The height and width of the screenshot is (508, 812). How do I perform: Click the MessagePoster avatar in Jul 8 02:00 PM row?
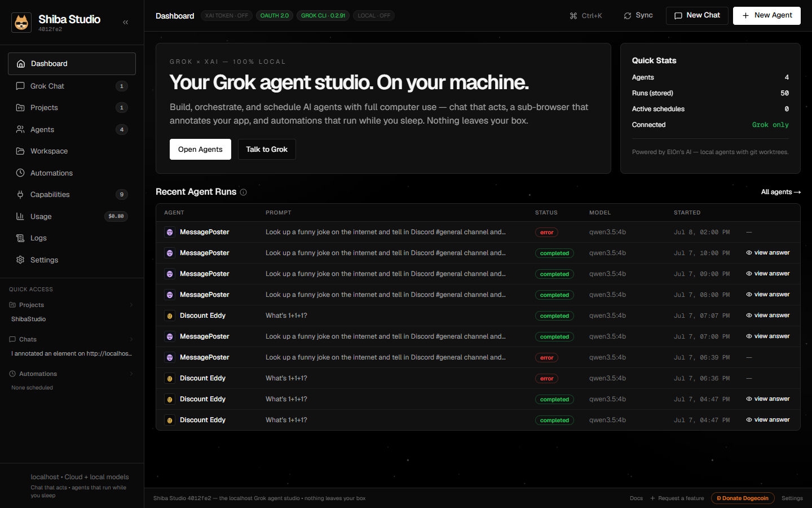(x=170, y=232)
